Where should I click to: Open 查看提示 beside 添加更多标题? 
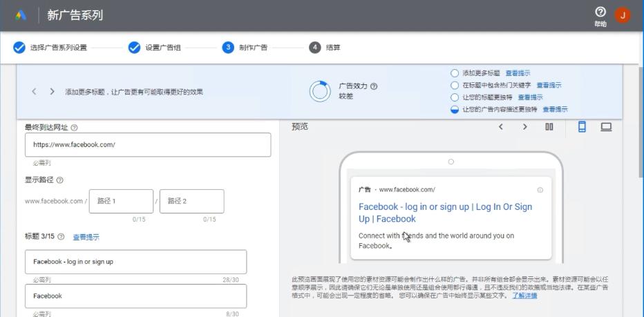518,73
